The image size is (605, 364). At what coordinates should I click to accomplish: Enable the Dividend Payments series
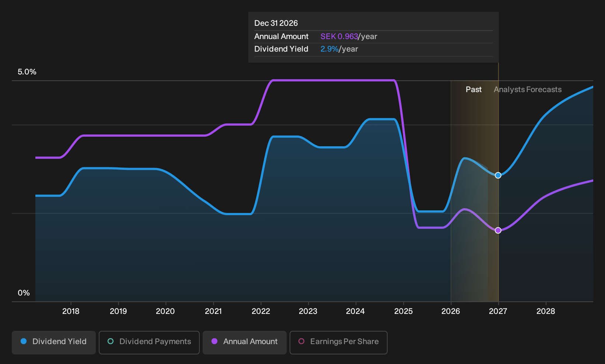point(149,342)
